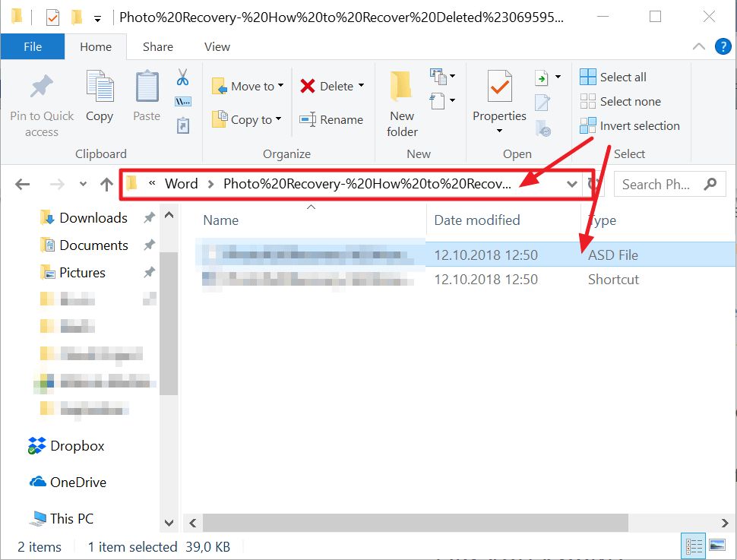
Task: Go back with the Back arrow
Action: click(x=23, y=184)
